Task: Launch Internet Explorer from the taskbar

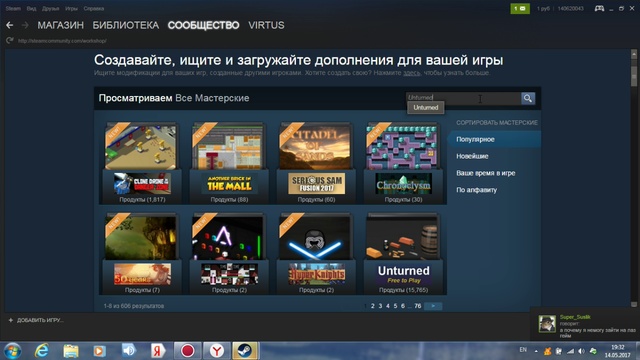Action: (42, 351)
